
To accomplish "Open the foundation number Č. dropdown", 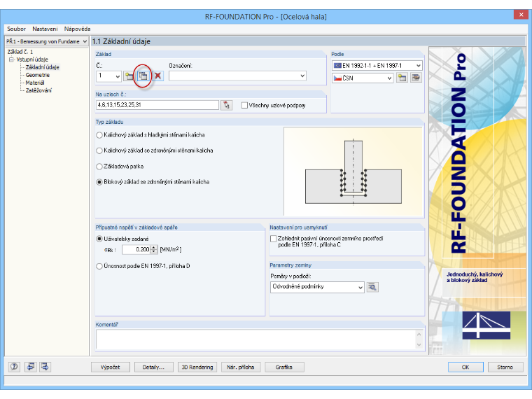I will (x=118, y=76).
